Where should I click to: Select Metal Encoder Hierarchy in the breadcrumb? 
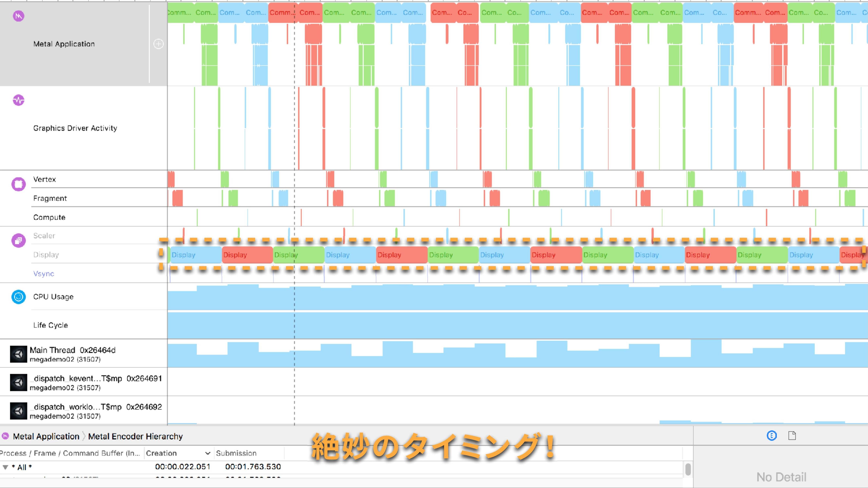[x=135, y=436]
